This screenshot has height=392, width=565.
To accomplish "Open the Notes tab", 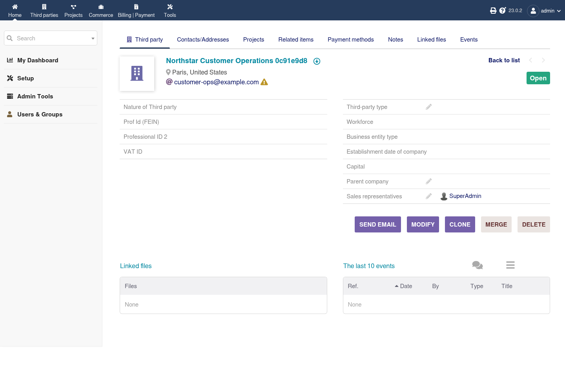I will coord(395,40).
